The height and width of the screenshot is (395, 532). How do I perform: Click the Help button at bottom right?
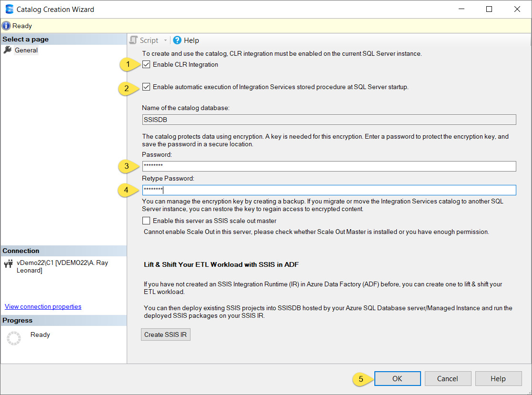coord(498,378)
